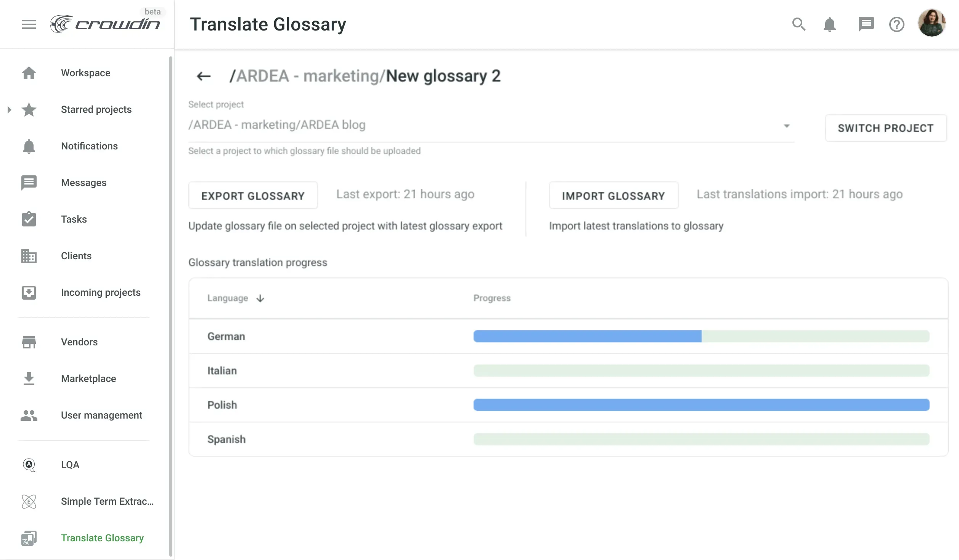Open help via the question mark icon
Viewport: 959px width, 560px height.
pyautogui.click(x=897, y=24)
